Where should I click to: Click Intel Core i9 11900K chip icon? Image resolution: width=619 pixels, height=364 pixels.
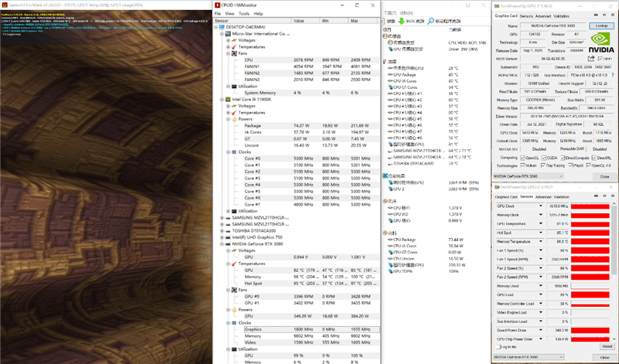[x=227, y=100]
